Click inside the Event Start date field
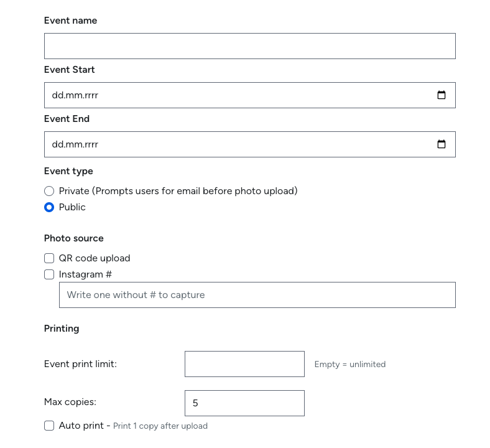Screen dimensions: 490x448 pyautogui.click(x=250, y=95)
